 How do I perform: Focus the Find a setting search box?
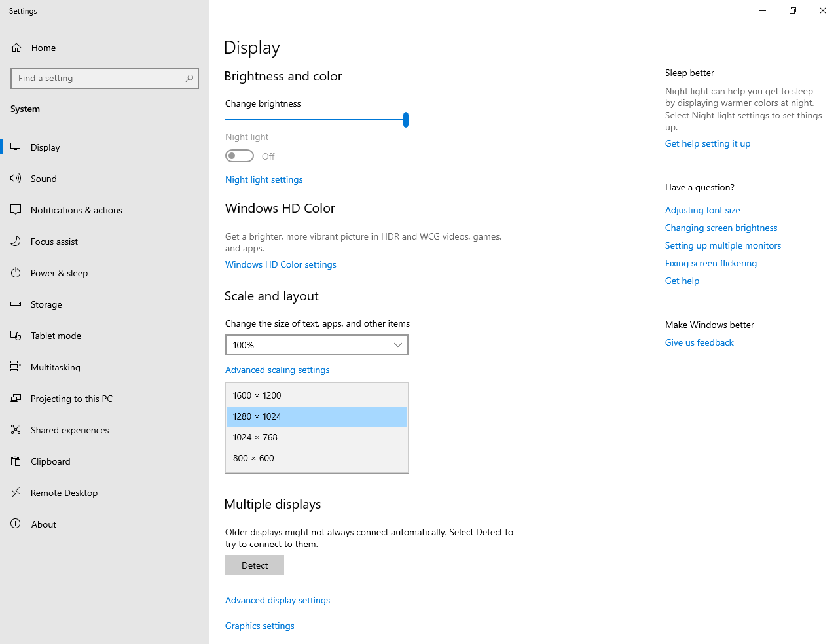click(105, 79)
